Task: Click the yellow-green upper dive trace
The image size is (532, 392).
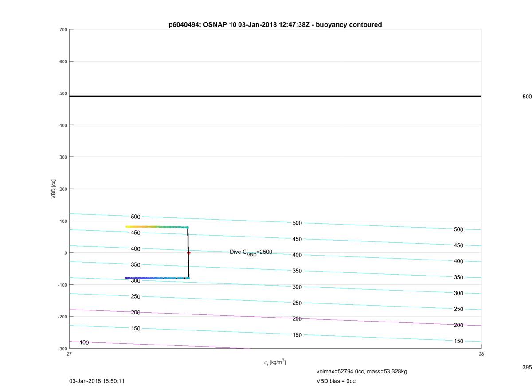Action: 157,227
